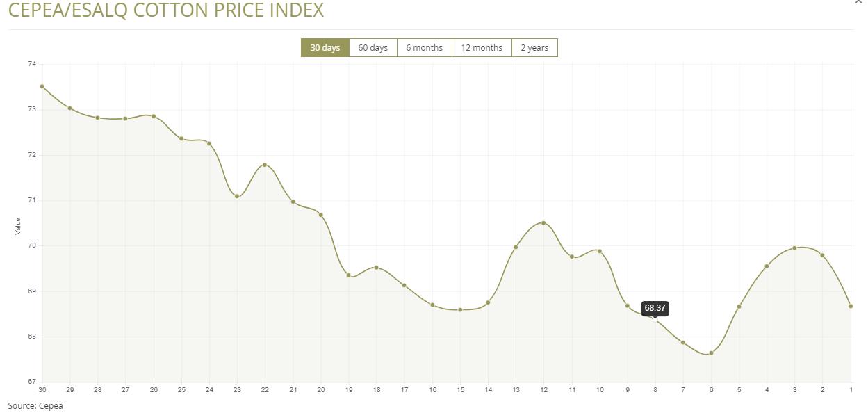
Task: Pick the day 12 peak data point
Action: pos(543,223)
